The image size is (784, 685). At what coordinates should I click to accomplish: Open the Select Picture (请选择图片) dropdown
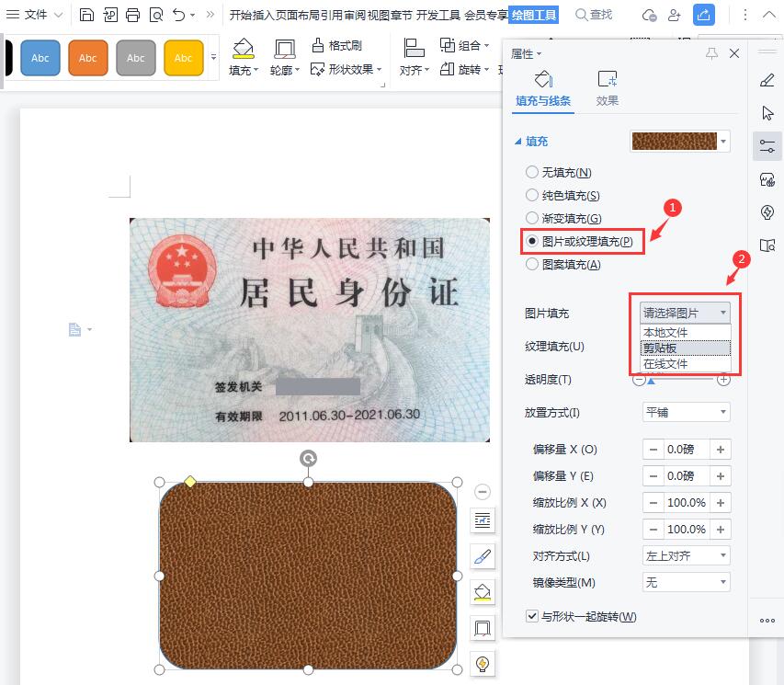point(685,314)
